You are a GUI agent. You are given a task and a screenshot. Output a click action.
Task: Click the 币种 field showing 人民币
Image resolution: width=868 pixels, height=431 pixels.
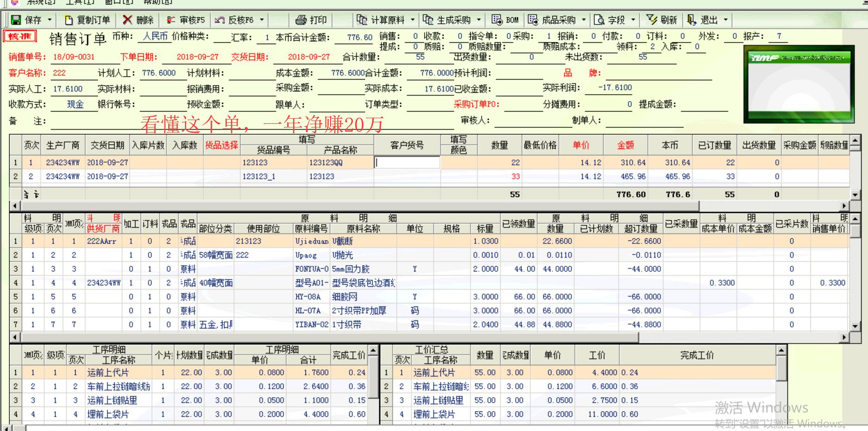155,36
